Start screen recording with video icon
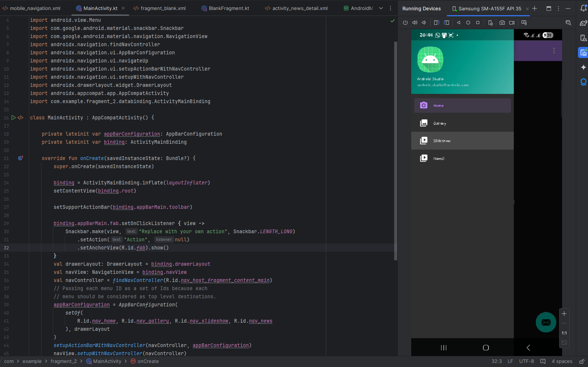The height and width of the screenshot is (367, 588). pos(512,23)
